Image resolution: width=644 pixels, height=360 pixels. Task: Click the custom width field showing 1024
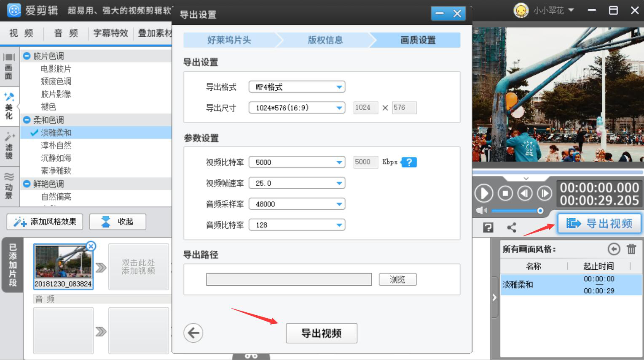[365, 108]
